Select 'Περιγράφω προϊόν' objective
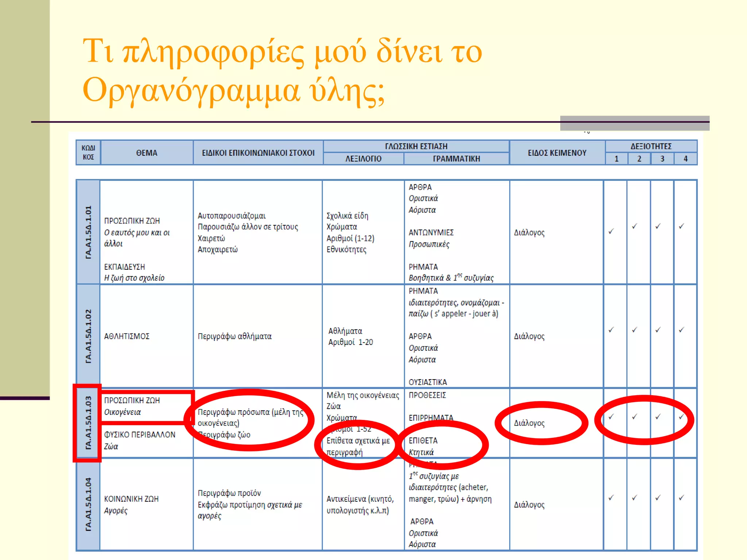Screen dimensions: 747x560 pyautogui.click(x=229, y=493)
